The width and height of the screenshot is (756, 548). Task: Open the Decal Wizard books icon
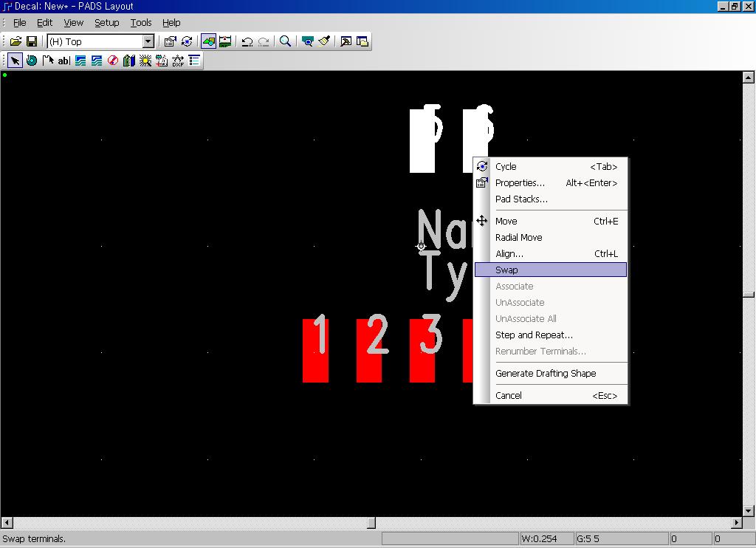click(x=129, y=61)
